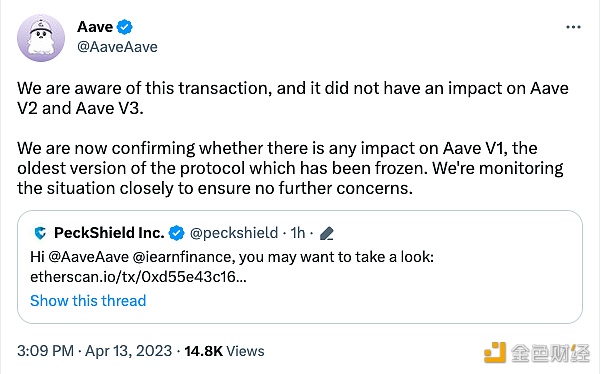Click PeckShield's blue verified checkmark

pos(176,233)
